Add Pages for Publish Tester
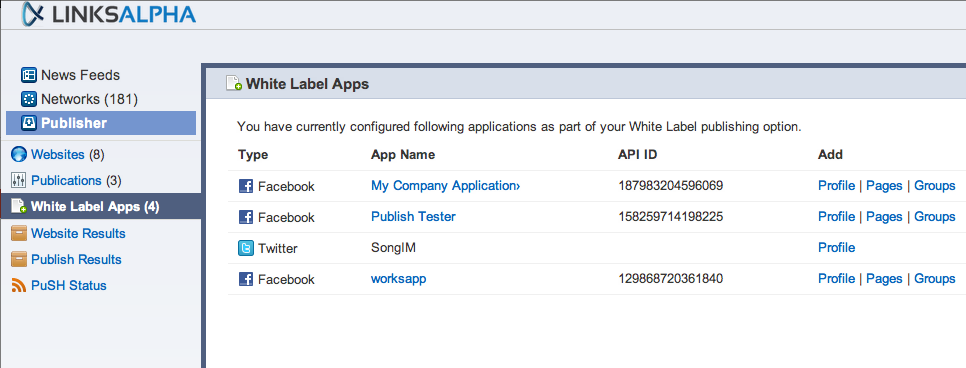This screenshot has height=368, width=966. pos(884,216)
